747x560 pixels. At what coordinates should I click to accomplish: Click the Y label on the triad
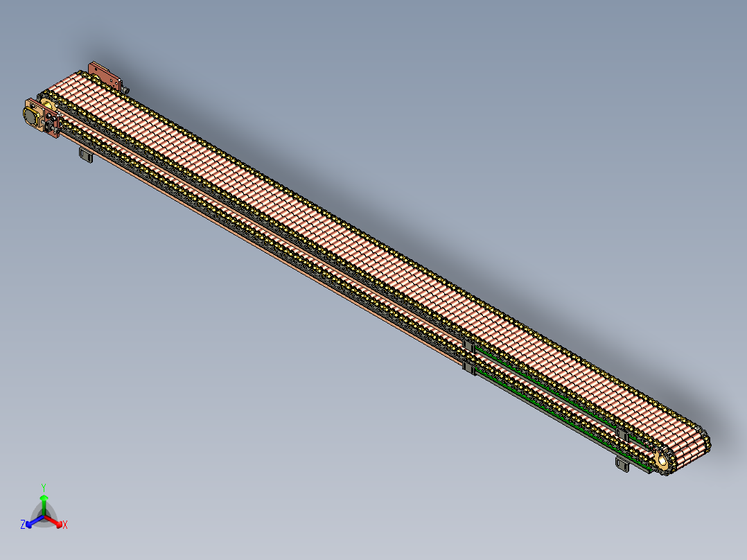[44, 486]
